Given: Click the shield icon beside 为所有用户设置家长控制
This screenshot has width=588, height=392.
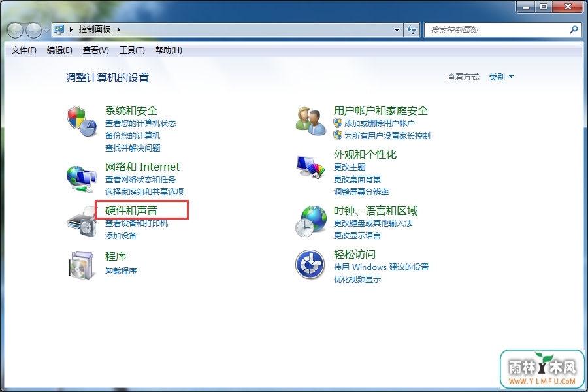Looking at the screenshot, I should 338,135.
